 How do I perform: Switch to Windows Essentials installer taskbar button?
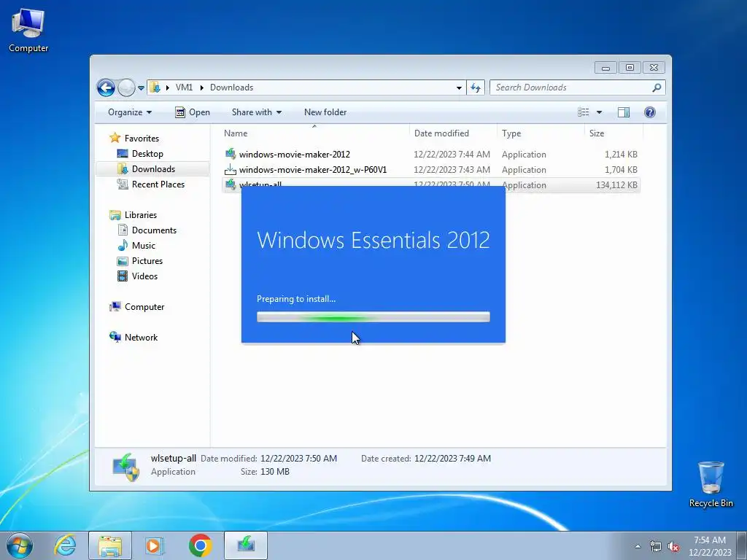tap(246, 545)
